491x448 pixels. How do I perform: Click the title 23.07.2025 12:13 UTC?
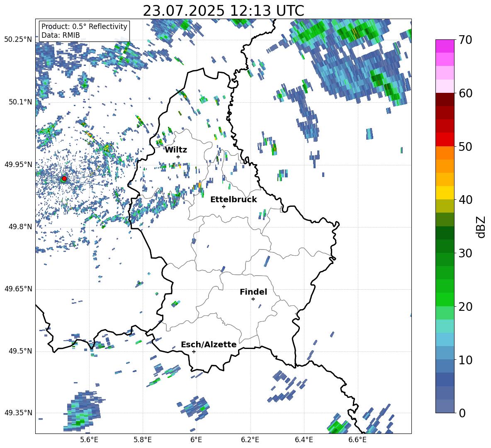point(224,11)
